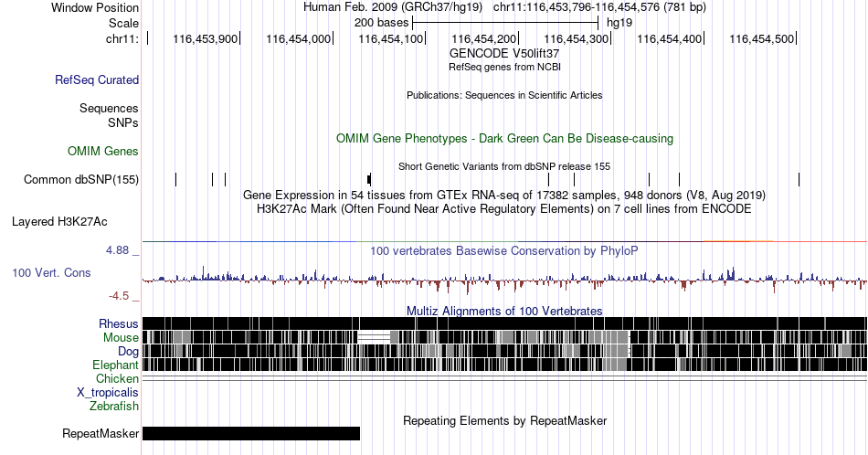This screenshot has height=455, width=868.
Task: Click Short Genetic Variants from dbSNP title
Action: [x=504, y=166]
